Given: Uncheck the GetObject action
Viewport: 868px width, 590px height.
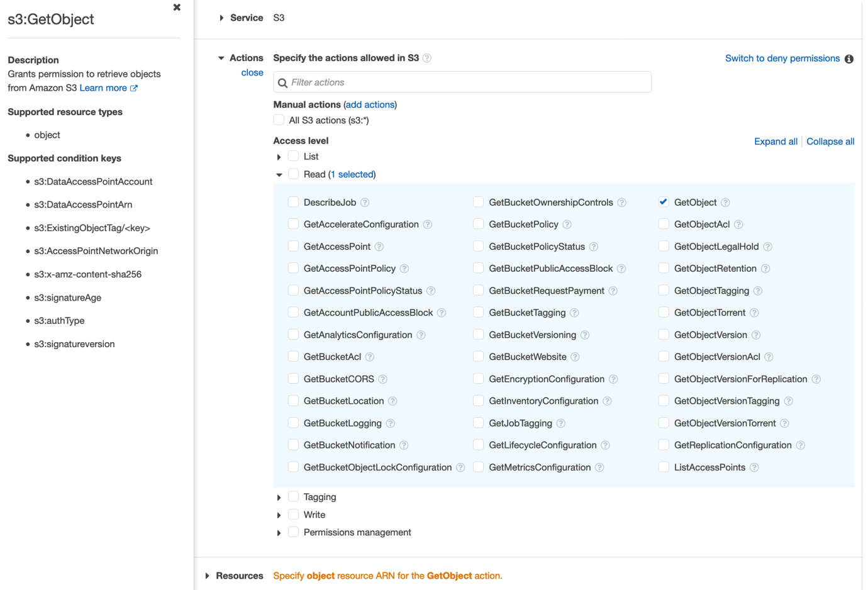Looking at the screenshot, I should point(664,202).
